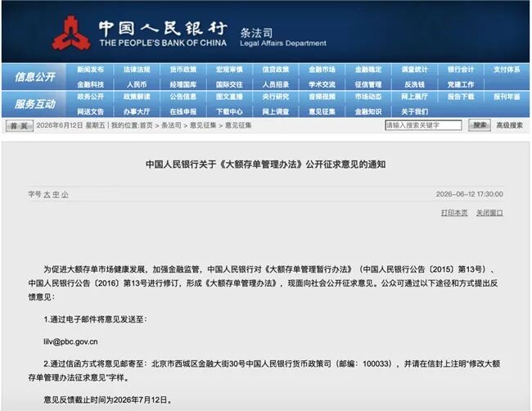Select 党建工作 in navigation
The width and height of the screenshot is (532, 411).
[461, 84]
